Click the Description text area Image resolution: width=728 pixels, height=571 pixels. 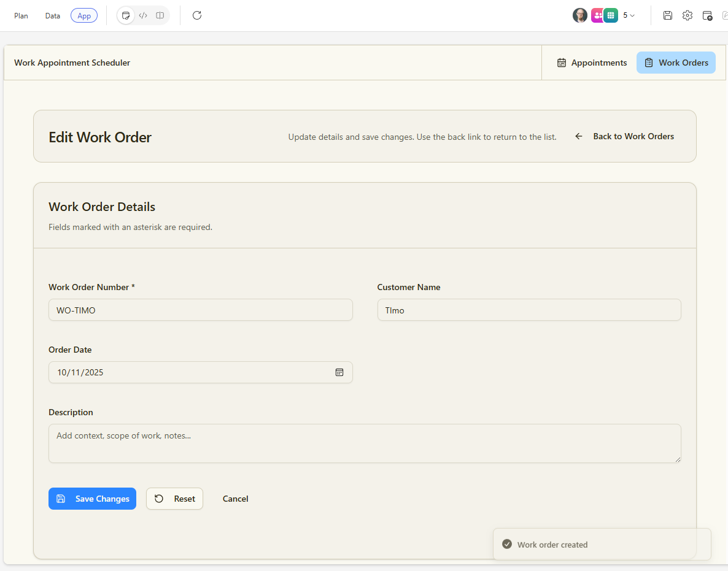[365, 443]
